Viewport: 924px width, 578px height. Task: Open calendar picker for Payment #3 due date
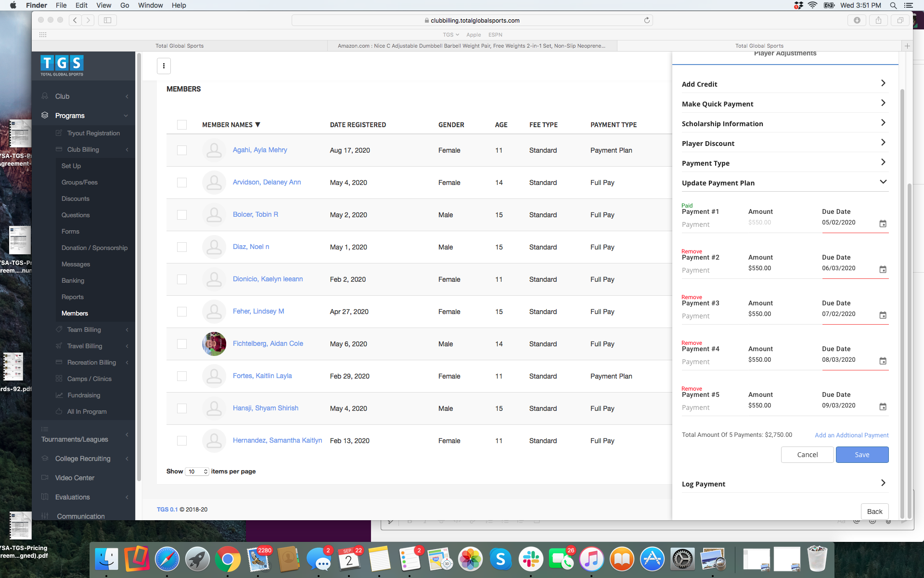883,315
